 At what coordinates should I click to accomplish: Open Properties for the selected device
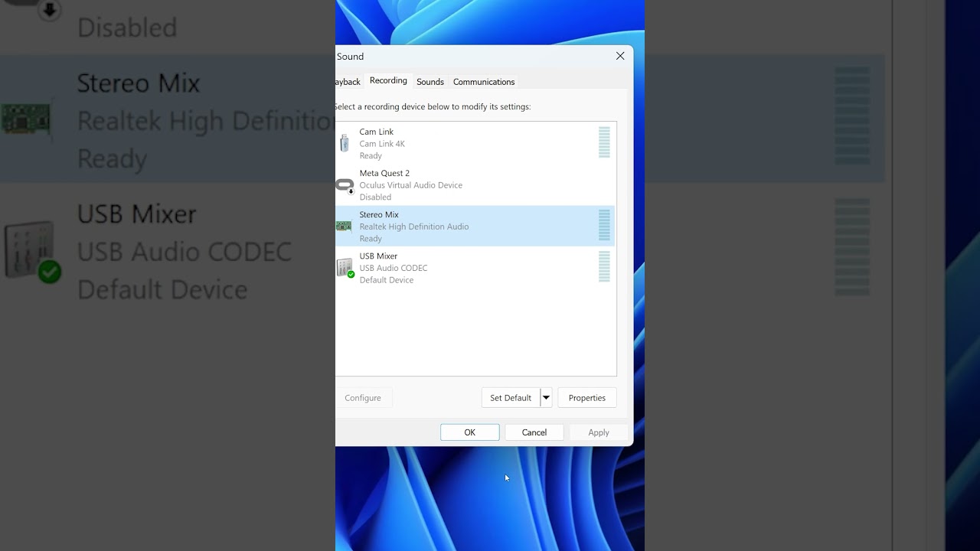click(x=587, y=398)
